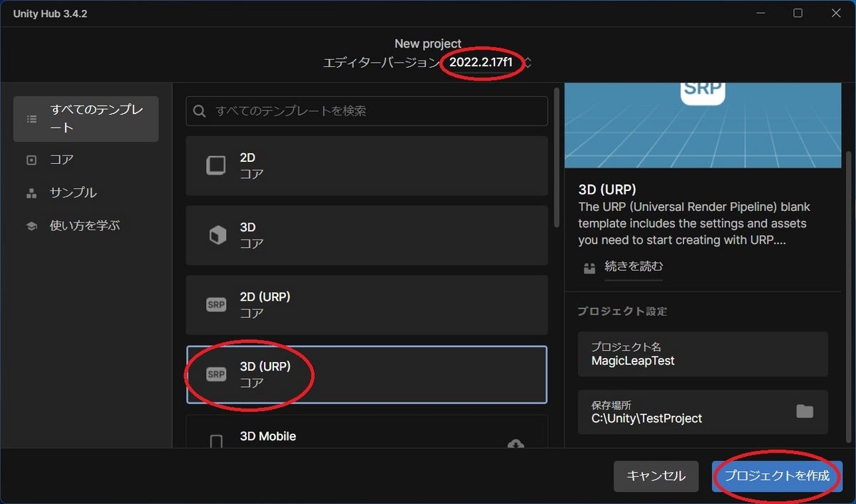856x504 pixels.
Task: Edit the 保存場所 path field
Action: (x=703, y=412)
